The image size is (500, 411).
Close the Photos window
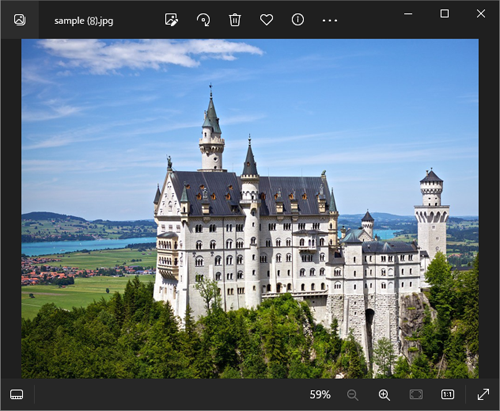[481, 14]
